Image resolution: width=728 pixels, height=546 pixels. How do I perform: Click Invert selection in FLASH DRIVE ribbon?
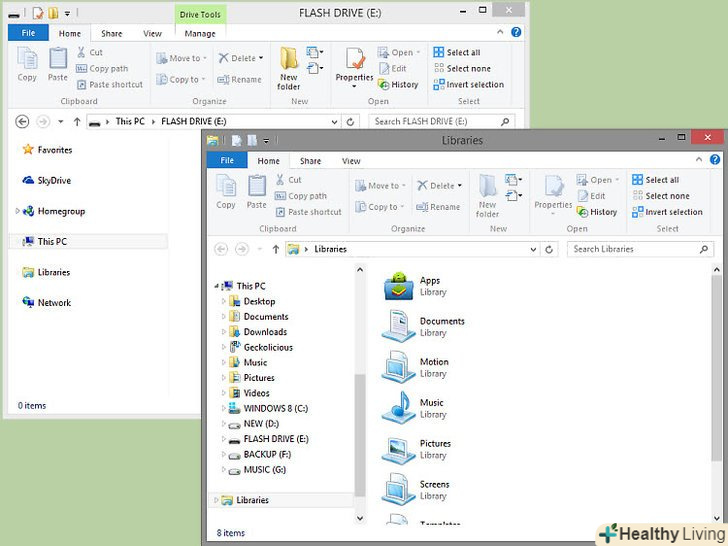pyautogui.click(x=469, y=84)
